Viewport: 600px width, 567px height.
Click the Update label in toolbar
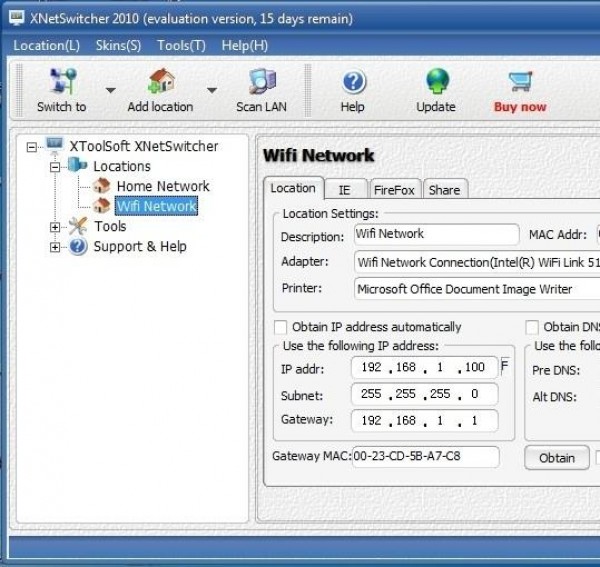tap(436, 107)
